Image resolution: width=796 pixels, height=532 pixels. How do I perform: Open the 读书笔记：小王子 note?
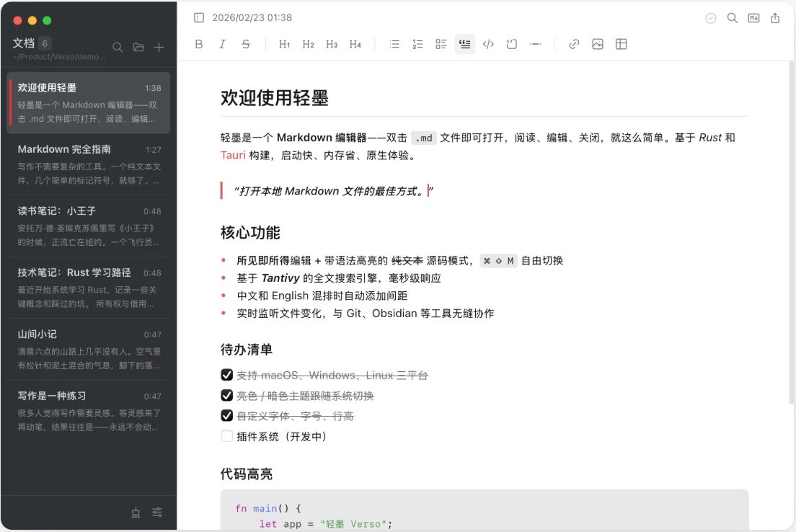pyautogui.click(x=89, y=226)
